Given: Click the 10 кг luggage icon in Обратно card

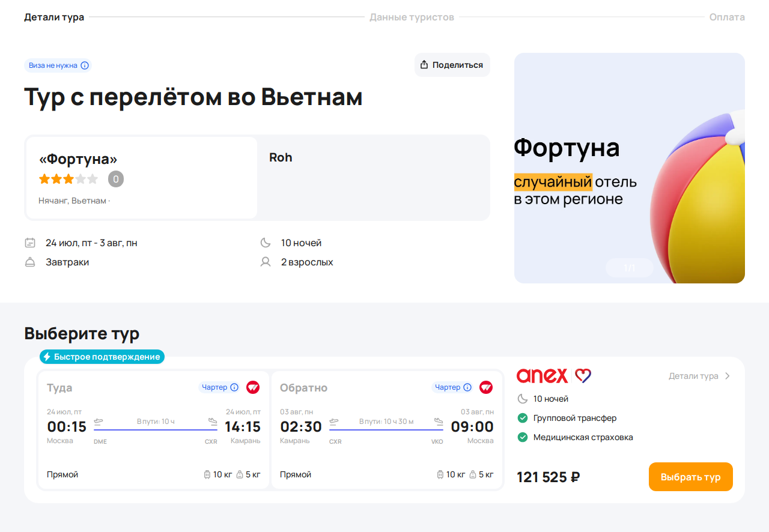Looking at the screenshot, I should (x=440, y=474).
